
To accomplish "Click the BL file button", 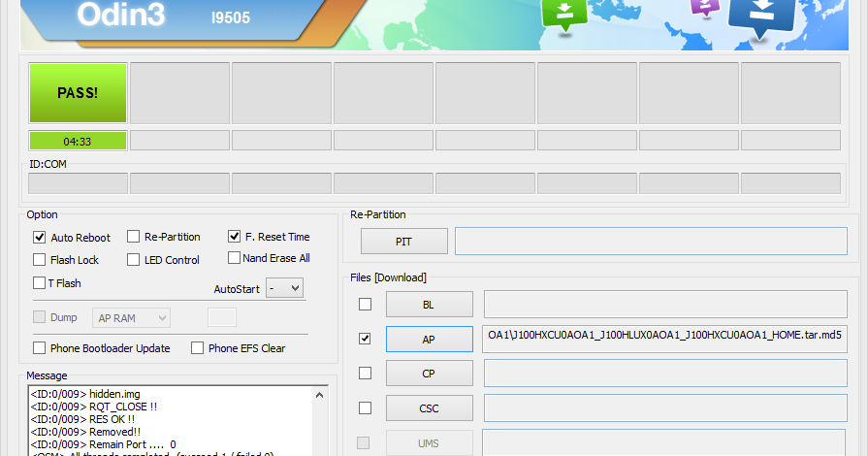I will coord(429,305).
